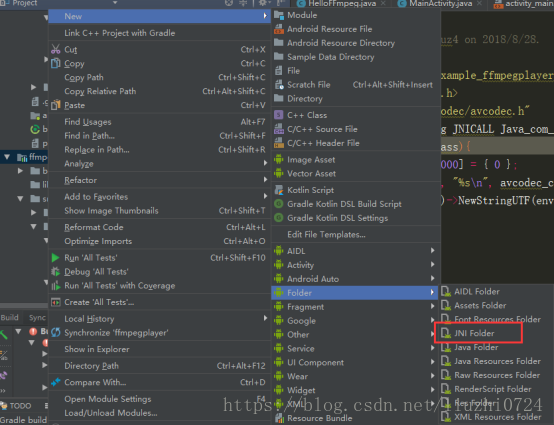Click the Create 'All Tests' icon
The image size is (554, 425).
pos(55,302)
